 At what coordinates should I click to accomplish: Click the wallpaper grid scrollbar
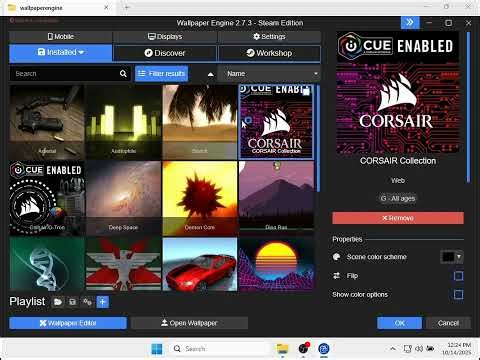coord(318,138)
